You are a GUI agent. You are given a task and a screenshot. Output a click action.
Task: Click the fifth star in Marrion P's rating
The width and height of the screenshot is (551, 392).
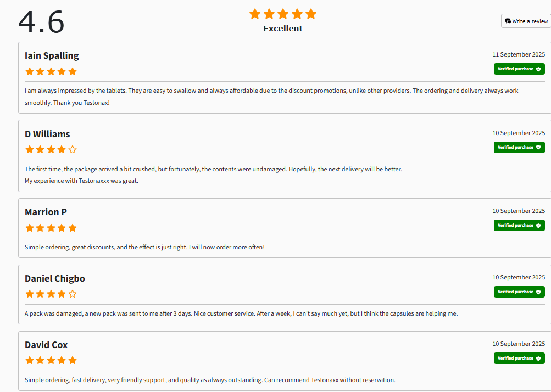[x=73, y=228]
